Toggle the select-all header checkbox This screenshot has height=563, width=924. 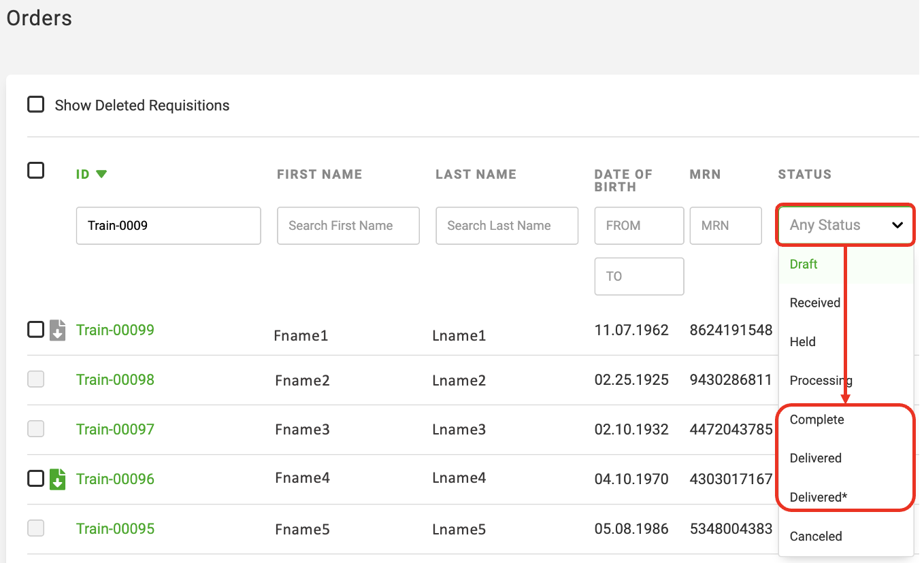click(x=35, y=170)
